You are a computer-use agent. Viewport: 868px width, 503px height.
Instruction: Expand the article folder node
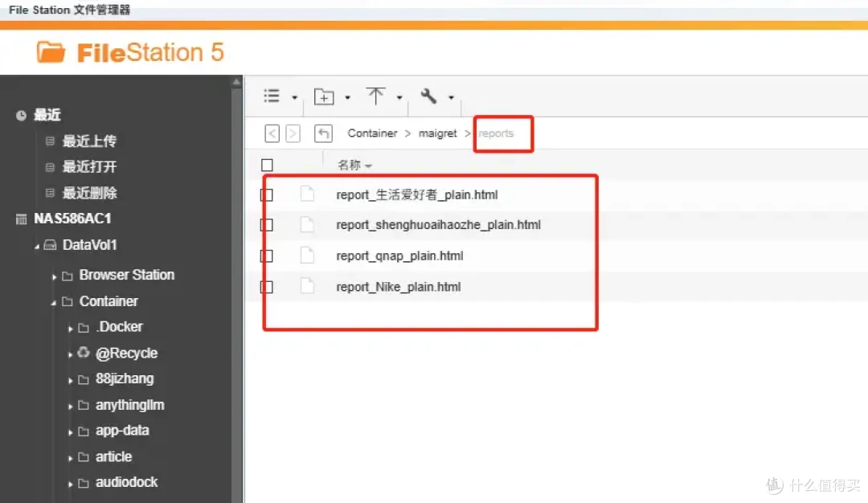click(x=70, y=458)
